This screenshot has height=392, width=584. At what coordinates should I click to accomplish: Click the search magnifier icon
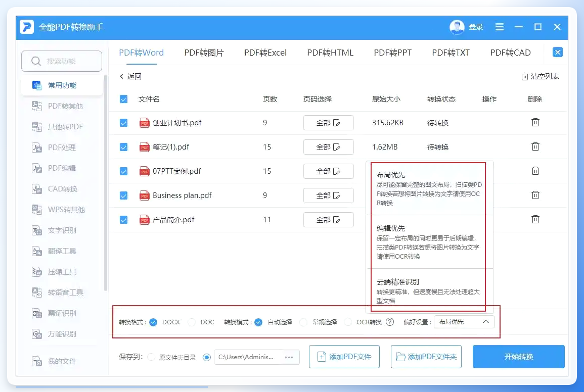36,61
